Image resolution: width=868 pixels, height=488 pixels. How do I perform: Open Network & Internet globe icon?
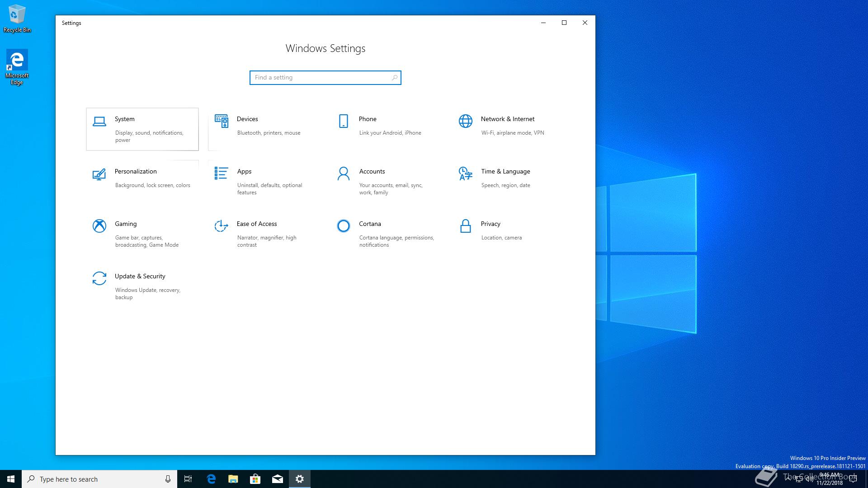tap(466, 121)
